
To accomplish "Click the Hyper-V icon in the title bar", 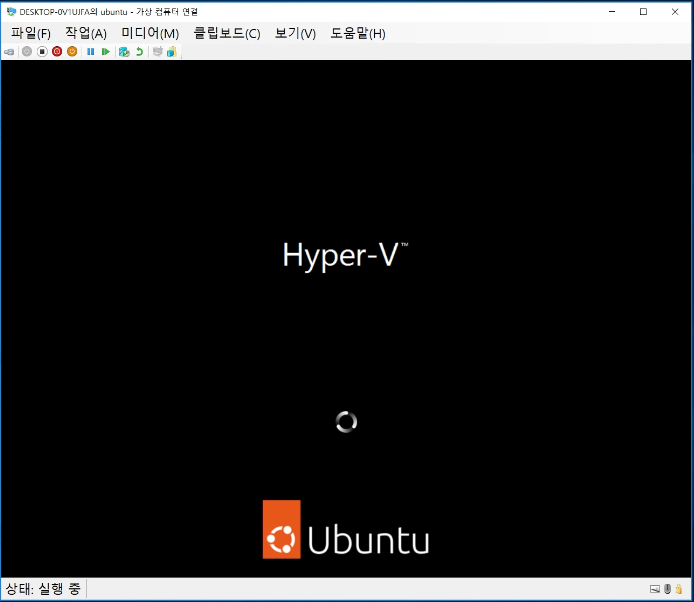I will point(12,12).
